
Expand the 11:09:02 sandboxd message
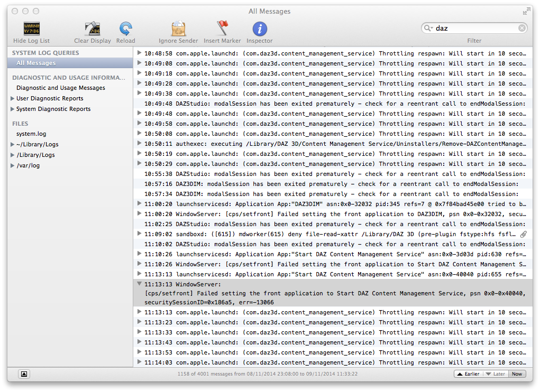pyautogui.click(x=139, y=234)
